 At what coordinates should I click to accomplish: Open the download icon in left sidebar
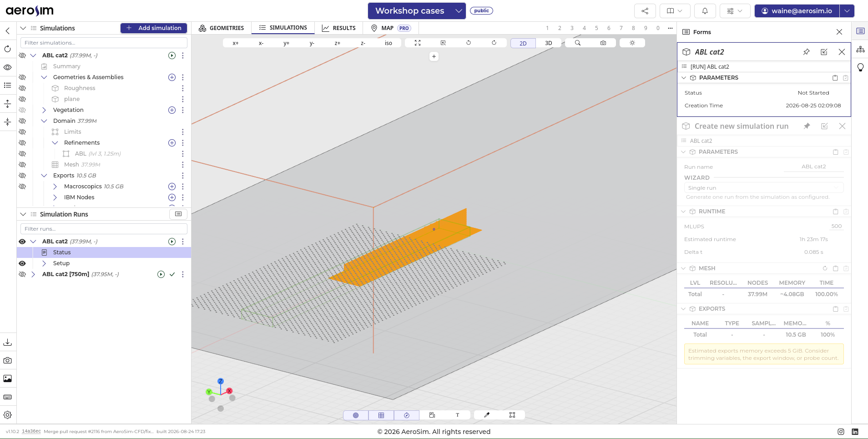click(8, 342)
